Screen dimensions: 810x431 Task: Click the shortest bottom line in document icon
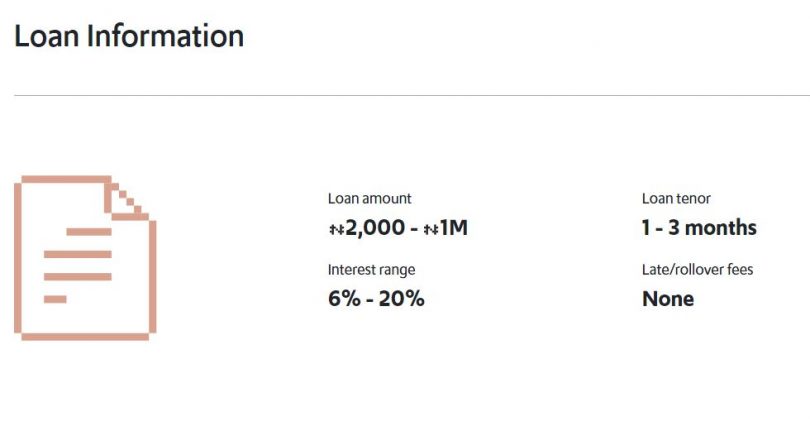[x=55, y=299]
